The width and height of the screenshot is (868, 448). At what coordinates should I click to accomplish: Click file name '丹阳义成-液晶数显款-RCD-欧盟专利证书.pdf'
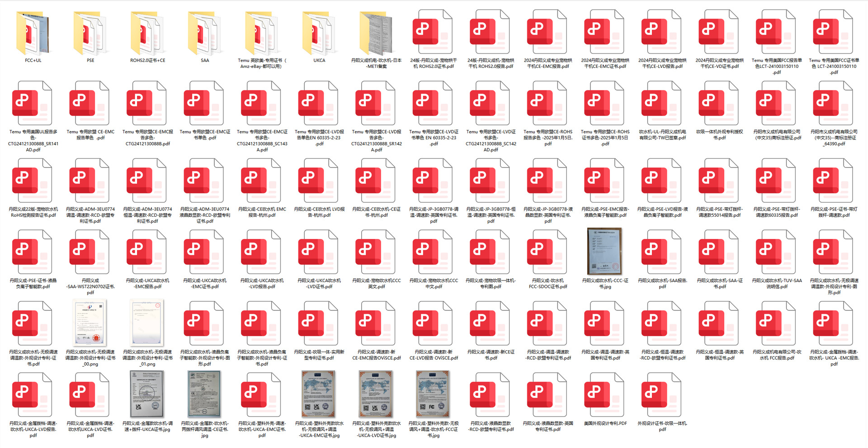pos(491,426)
